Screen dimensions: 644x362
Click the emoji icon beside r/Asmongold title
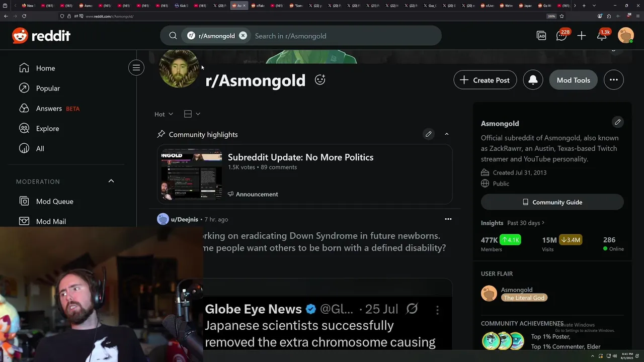(320, 80)
